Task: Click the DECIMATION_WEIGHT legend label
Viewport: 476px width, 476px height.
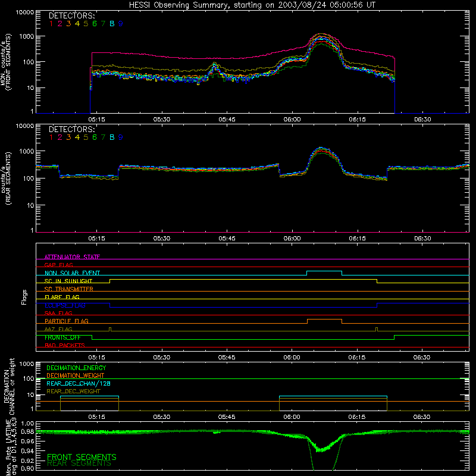Action: pyautogui.click(x=76, y=375)
